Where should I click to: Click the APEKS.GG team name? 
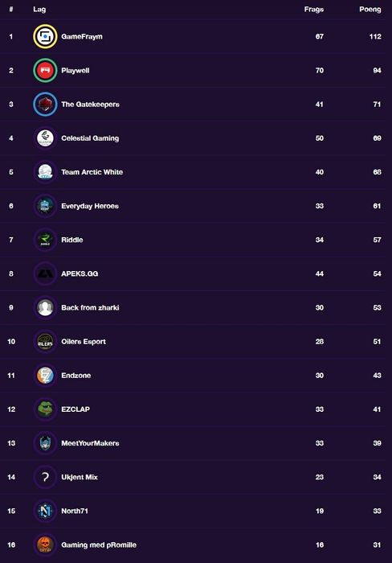point(80,273)
